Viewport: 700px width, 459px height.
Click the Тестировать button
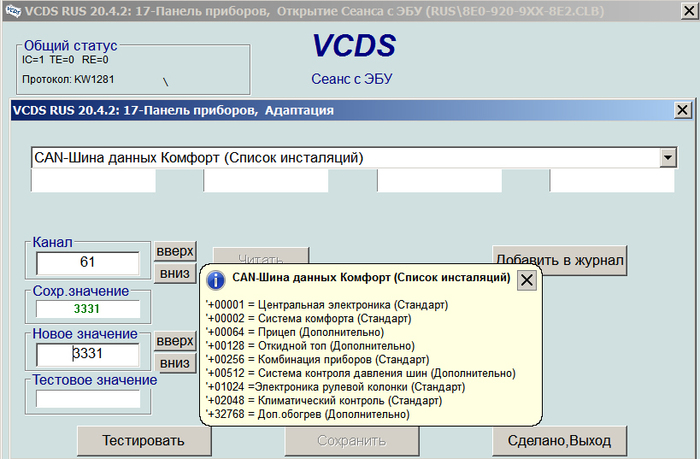click(144, 441)
